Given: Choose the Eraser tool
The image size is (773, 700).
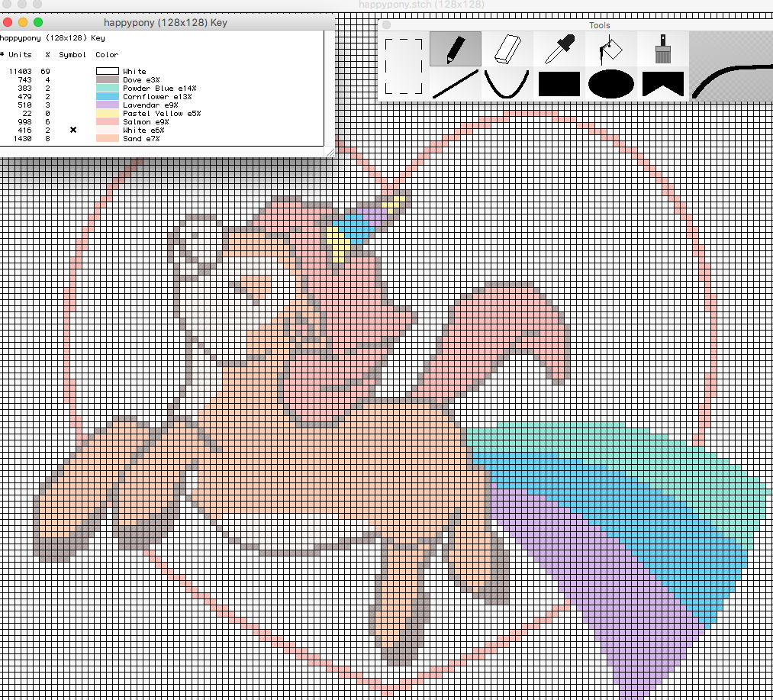Looking at the screenshot, I should point(507,49).
